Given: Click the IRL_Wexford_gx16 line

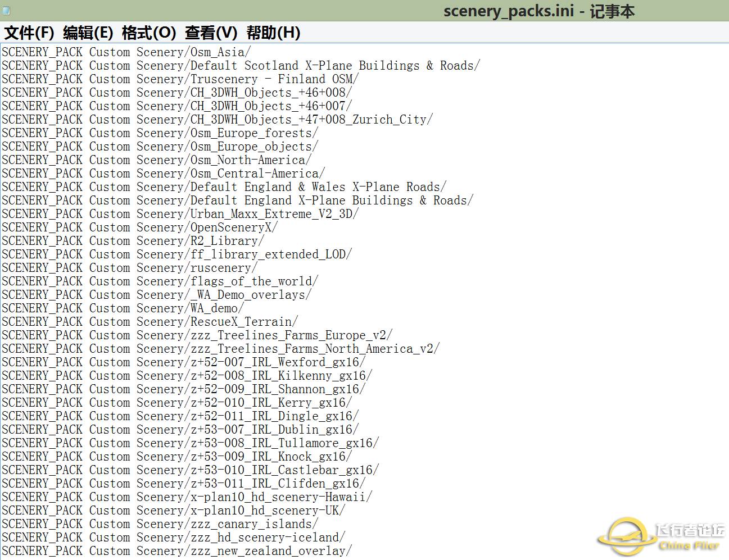Looking at the screenshot, I should click(183, 362).
